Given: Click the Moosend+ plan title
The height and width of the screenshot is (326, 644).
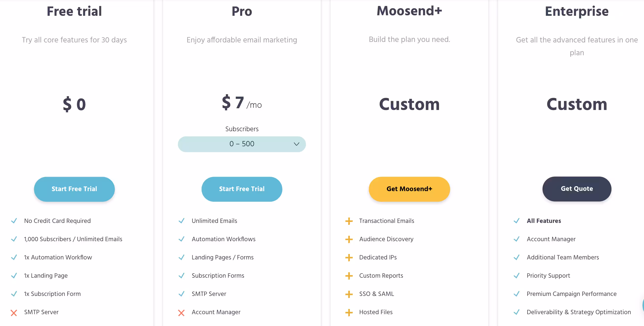Looking at the screenshot, I should [409, 11].
